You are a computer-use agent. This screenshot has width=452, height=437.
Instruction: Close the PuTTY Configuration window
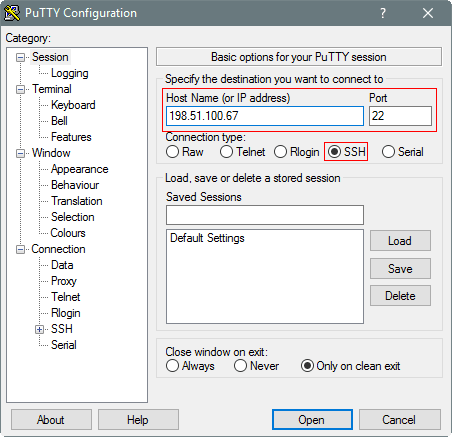(x=428, y=13)
